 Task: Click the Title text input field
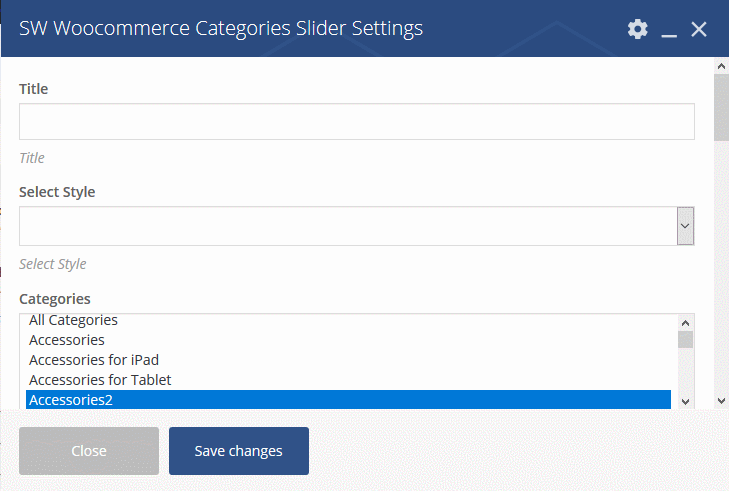357,121
